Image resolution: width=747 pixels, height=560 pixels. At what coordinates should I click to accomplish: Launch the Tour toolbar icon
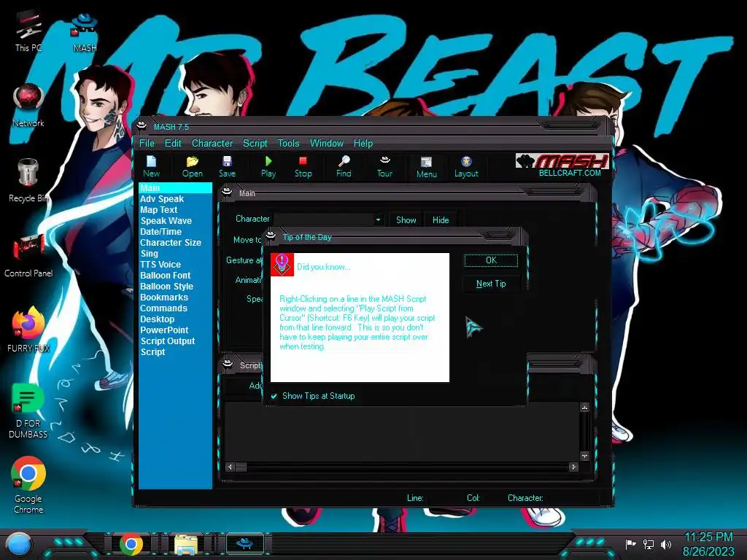[384, 167]
